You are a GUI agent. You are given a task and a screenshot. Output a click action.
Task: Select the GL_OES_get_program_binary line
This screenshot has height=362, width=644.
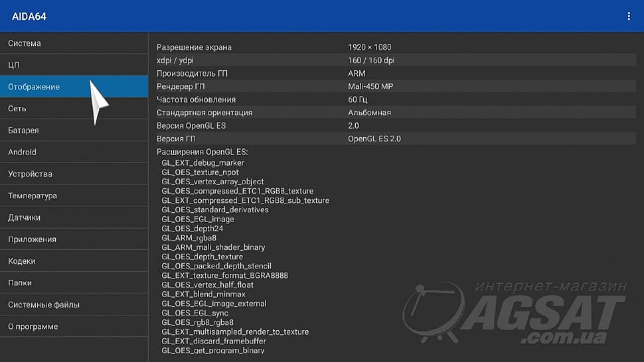pyautogui.click(x=212, y=351)
